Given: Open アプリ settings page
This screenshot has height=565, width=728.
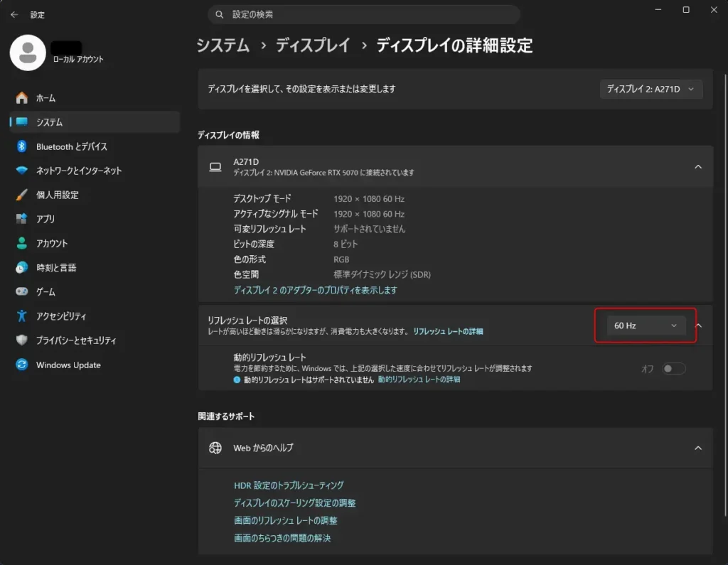Looking at the screenshot, I should point(95,219).
